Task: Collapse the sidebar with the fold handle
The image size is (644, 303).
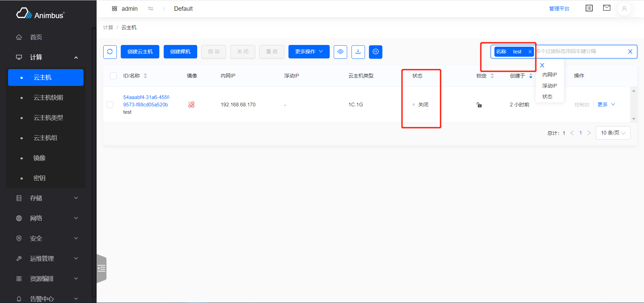Action: coord(102,268)
